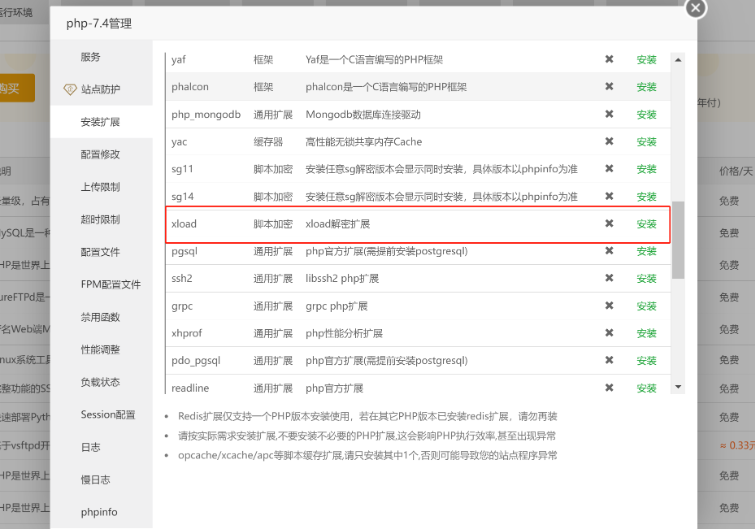Image resolution: width=755 pixels, height=529 pixels.
Task: Click the X status icon for sg11
Action: click(609, 168)
